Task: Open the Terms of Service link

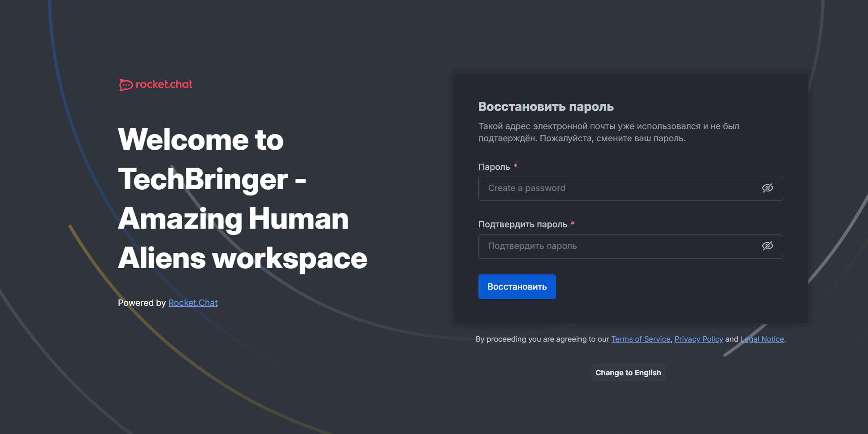Action: click(641, 339)
